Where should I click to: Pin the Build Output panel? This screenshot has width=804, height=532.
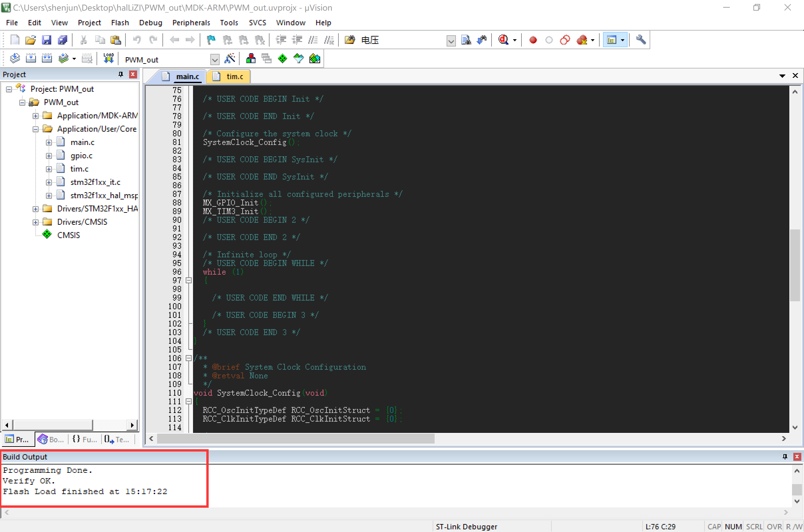(x=785, y=457)
